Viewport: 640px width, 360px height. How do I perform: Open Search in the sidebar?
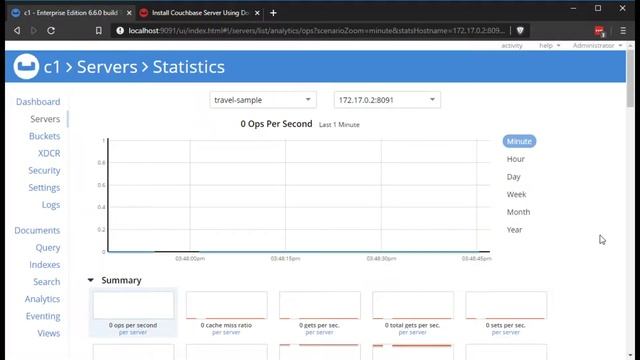pos(47,282)
